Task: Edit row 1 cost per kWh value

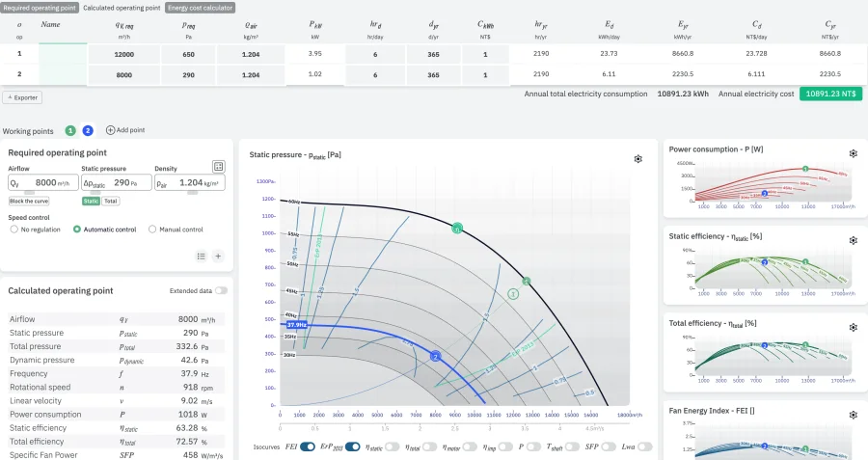Action: [485, 54]
